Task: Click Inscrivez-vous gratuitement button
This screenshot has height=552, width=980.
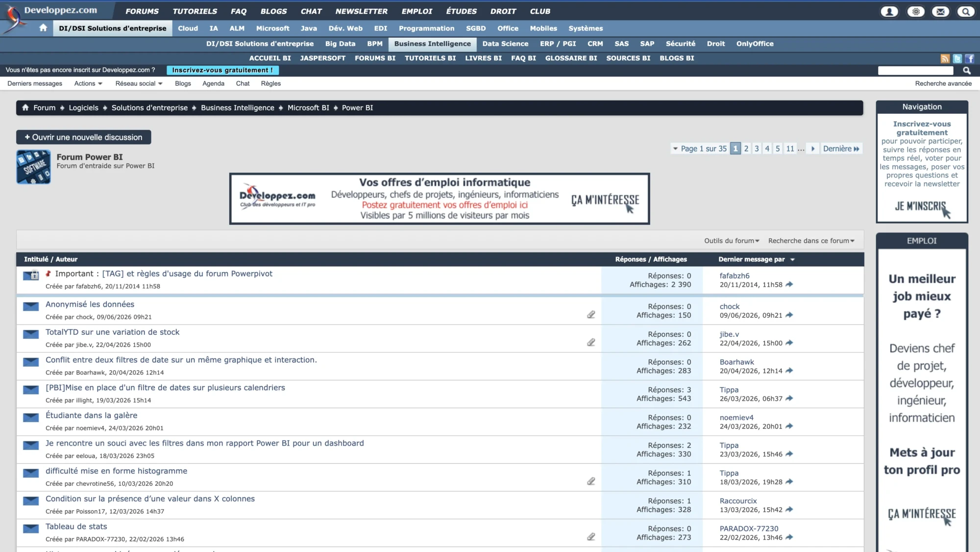Action: pos(222,70)
